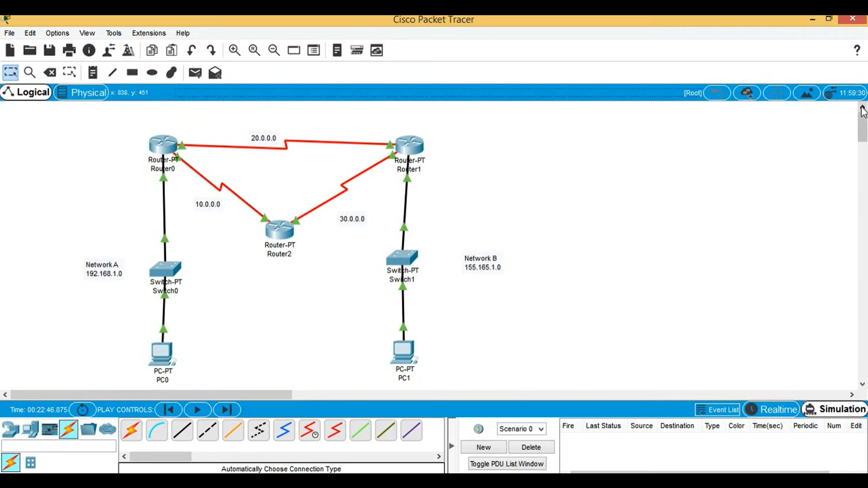
Task: Choose the light-blue console cable
Action: coord(157,431)
